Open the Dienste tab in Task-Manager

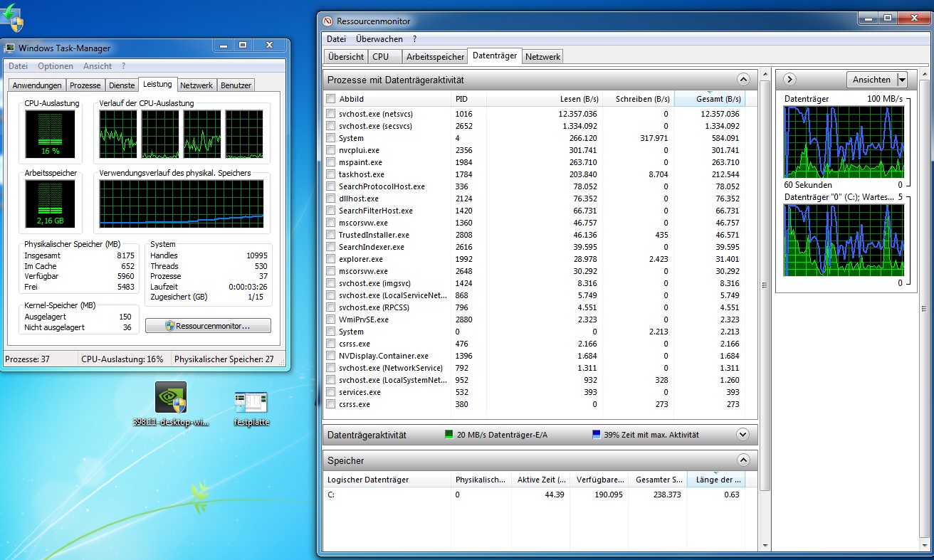pos(121,85)
